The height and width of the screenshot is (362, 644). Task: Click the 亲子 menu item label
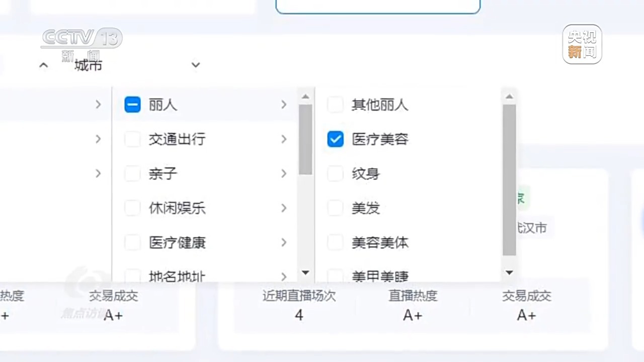click(x=163, y=173)
